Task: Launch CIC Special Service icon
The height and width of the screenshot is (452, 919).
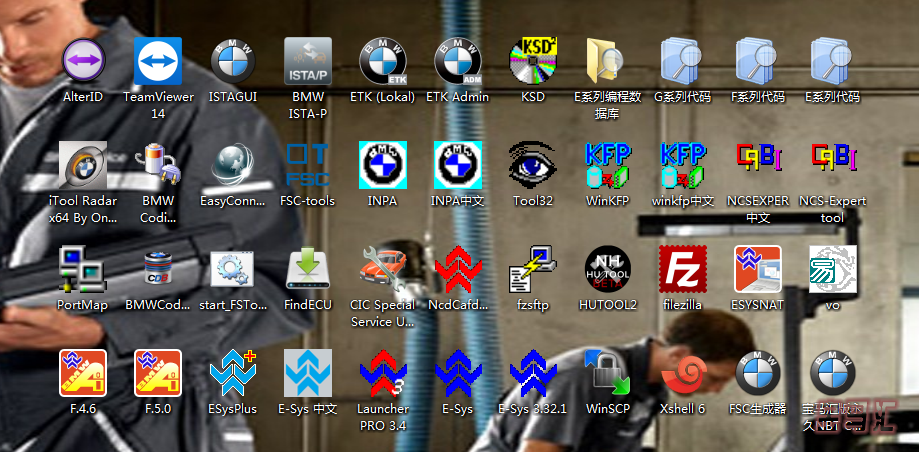Action: 383,269
